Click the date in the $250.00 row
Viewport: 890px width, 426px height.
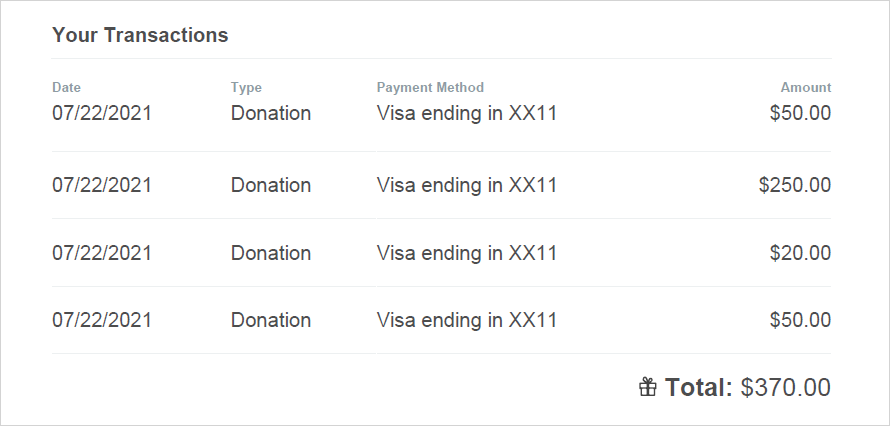coord(102,185)
